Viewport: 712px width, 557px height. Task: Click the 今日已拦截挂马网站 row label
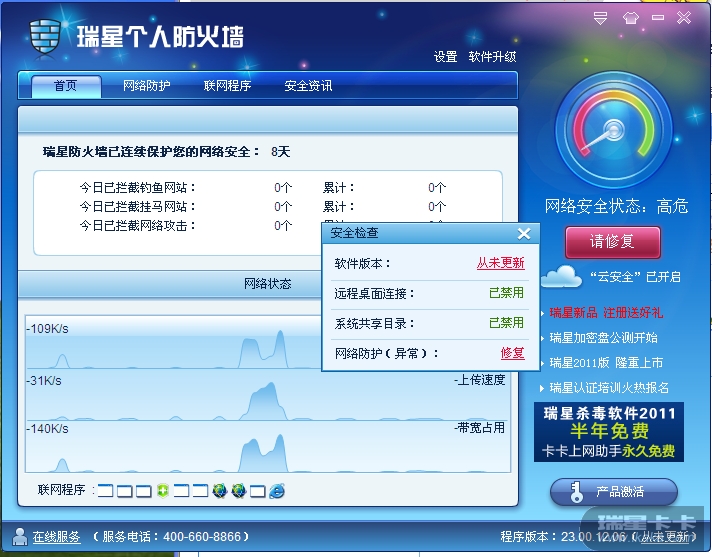point(138,207)
